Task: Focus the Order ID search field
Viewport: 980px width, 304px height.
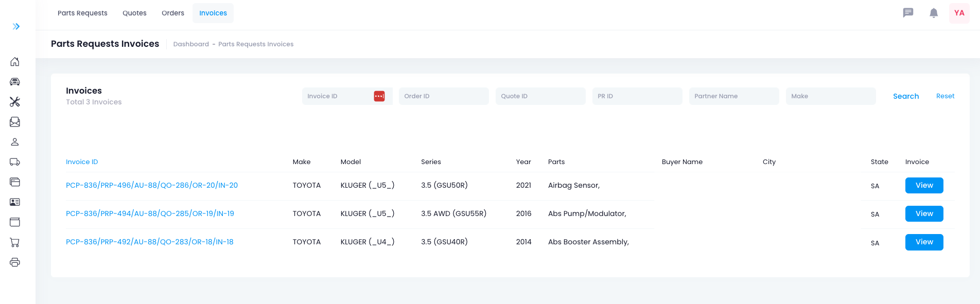Action: 444,96
